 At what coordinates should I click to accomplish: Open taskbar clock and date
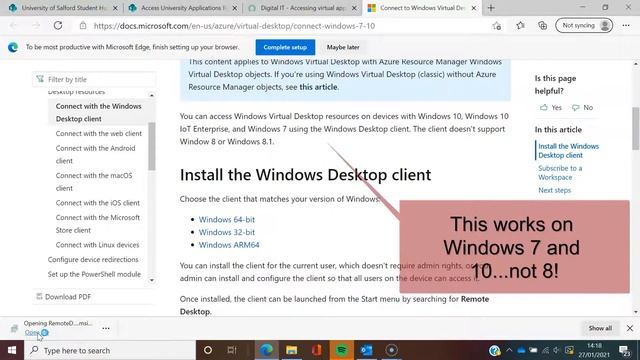pos(595,350)
